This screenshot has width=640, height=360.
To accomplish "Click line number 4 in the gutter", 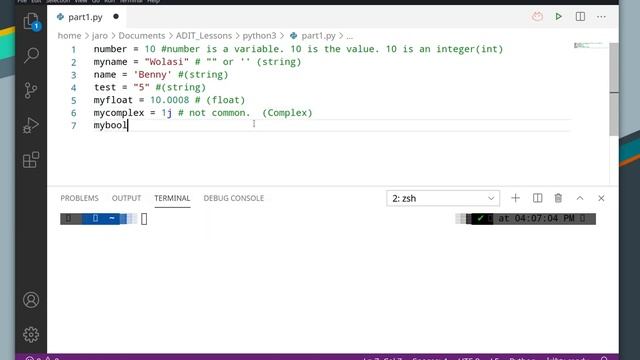I will coord(73,87).
